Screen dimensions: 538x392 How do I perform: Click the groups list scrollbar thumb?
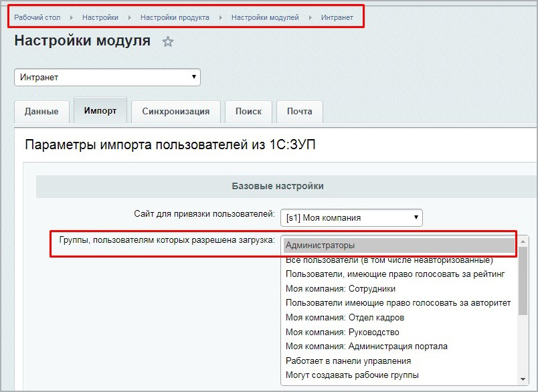[523, 280]
